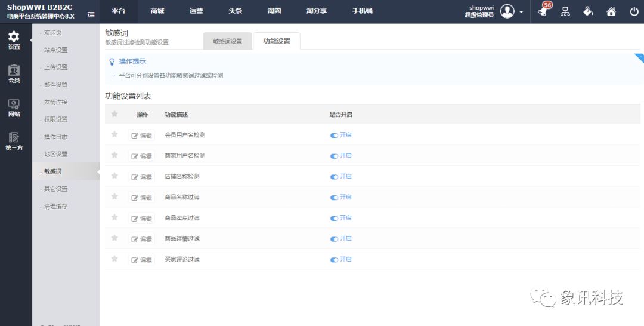The height and width of the screenshot is (326, 644).
Task: Open the 手机端 top menu
Action: (363, 11)
